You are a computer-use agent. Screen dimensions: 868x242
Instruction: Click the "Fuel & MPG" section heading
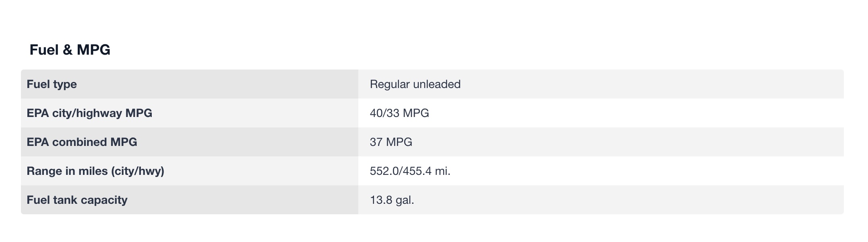point(70,50)
